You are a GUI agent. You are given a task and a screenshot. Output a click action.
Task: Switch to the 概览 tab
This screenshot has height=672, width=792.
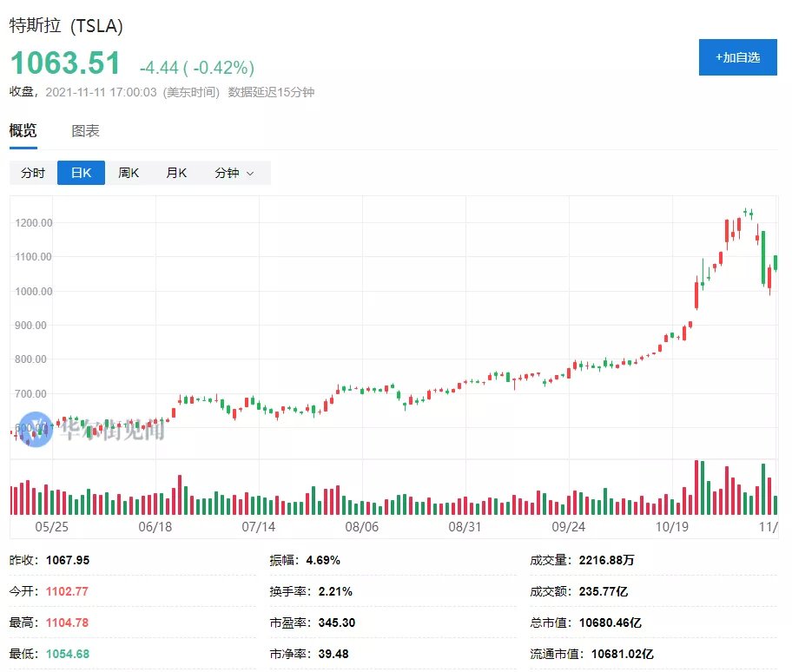23,131
